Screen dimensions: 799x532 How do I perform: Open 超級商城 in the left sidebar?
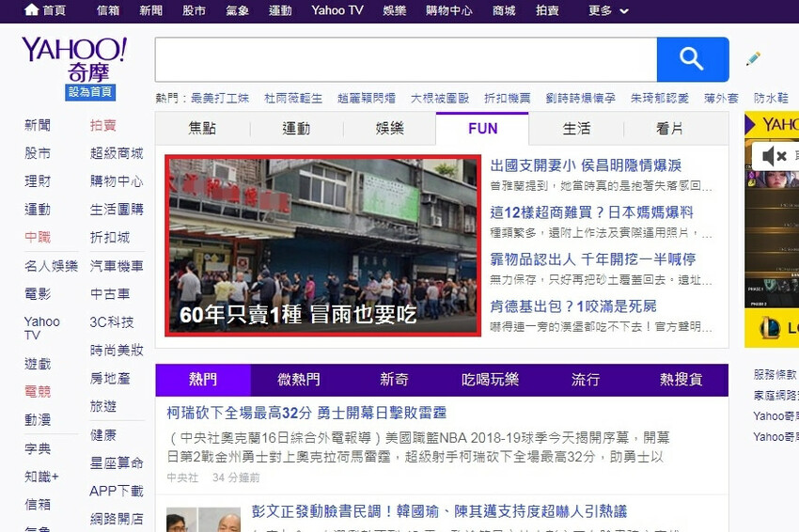[117, 153]
